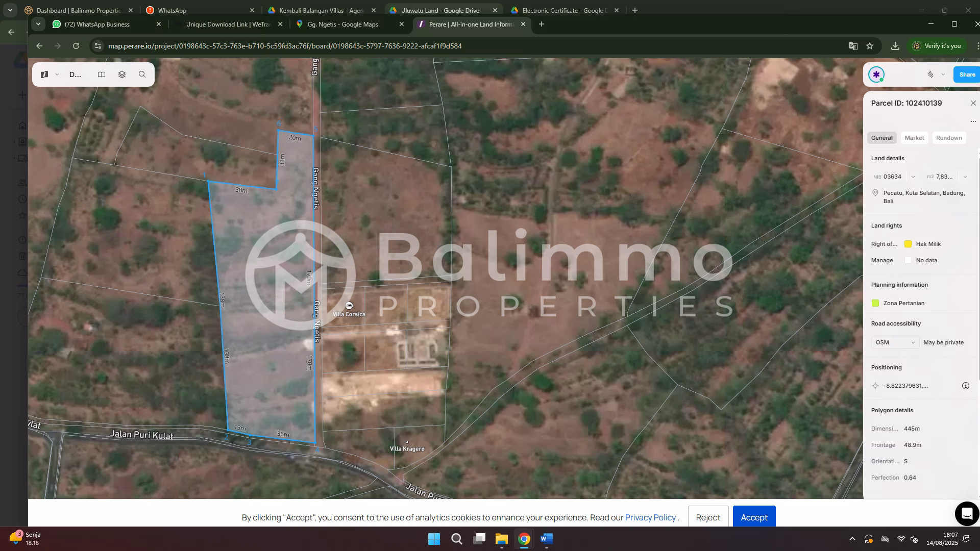
Task: Click the search magnifier in map toolbar
Action: (x=142, y=74)
